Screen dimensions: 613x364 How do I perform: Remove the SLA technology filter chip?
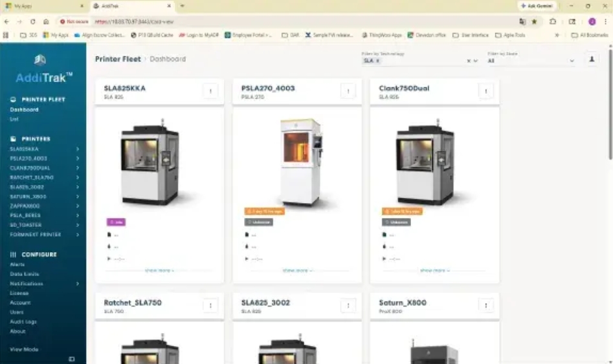click(378, 61)
